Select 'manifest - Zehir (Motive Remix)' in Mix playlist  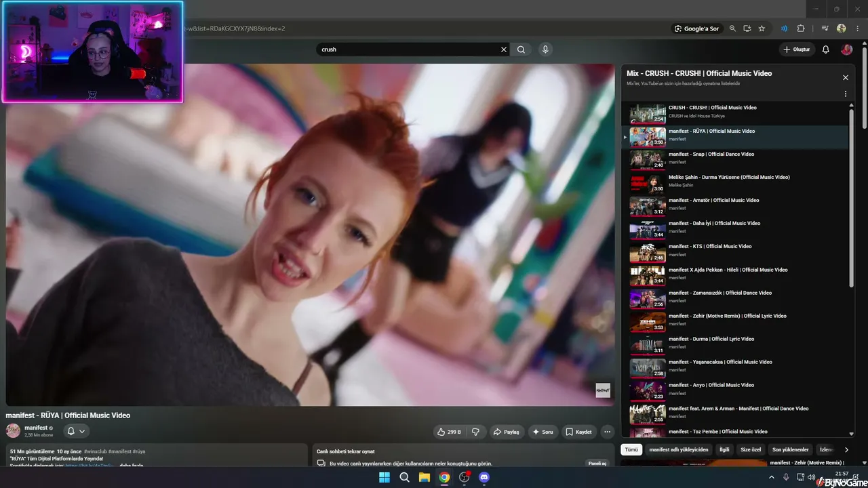pos(735,321)
